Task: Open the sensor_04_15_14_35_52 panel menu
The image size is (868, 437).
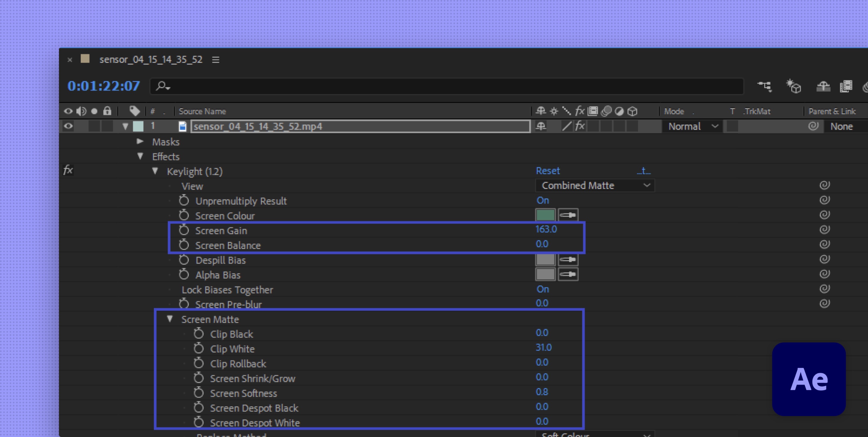Action: [216, 60]
